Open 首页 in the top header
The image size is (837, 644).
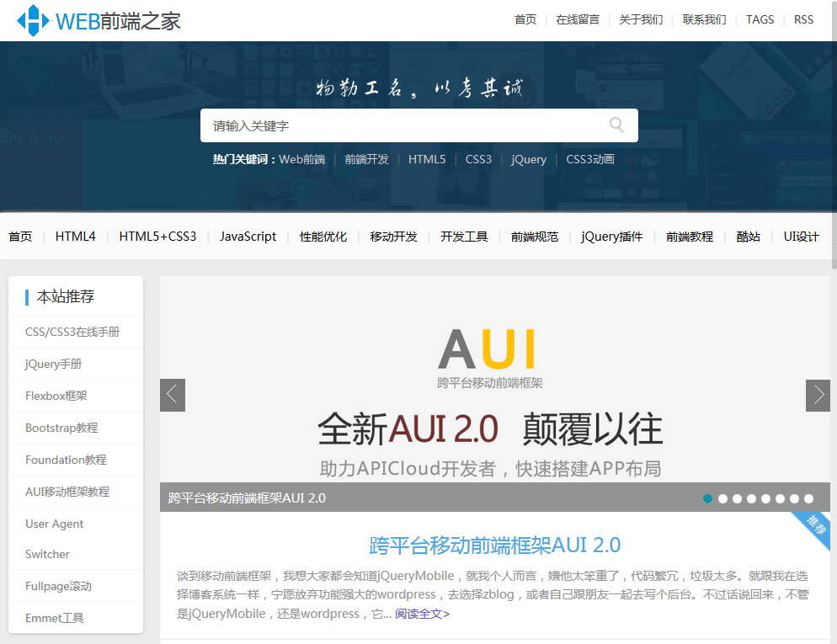525,19
